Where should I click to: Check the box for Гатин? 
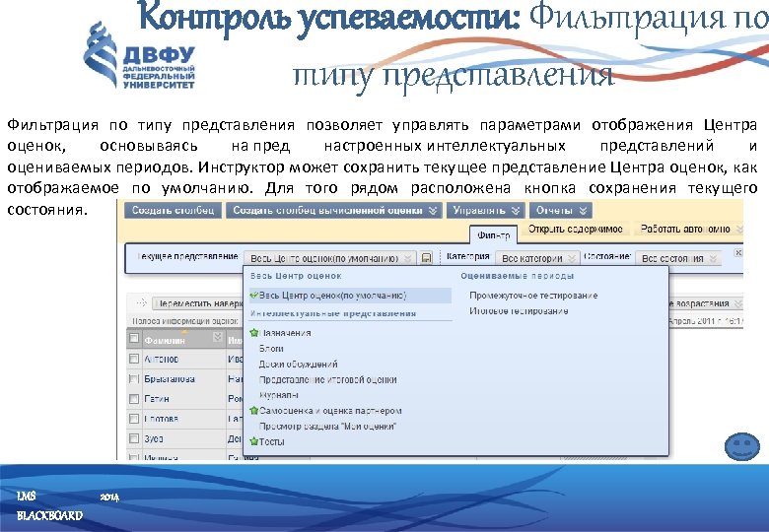tap(133, 399)
